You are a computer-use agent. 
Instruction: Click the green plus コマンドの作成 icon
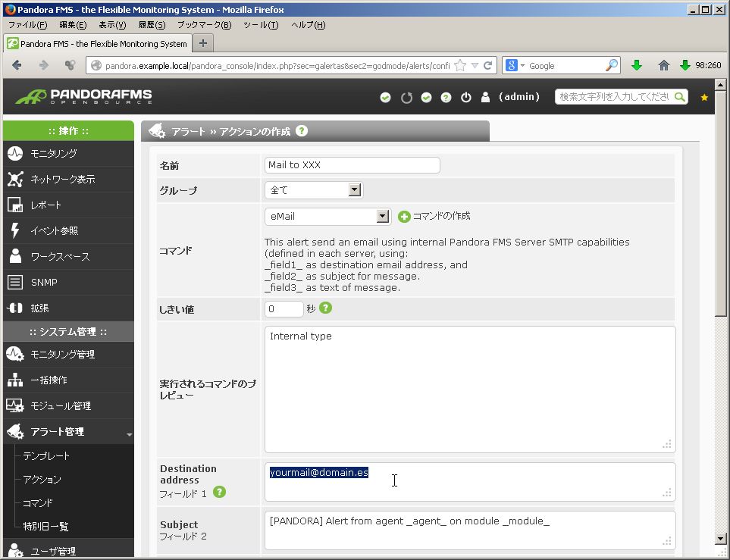[x=404, y=217]
